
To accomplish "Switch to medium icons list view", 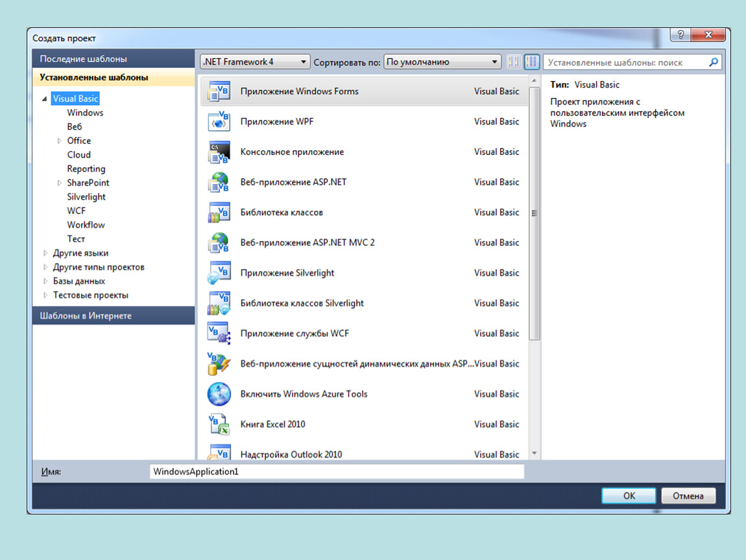I will (531, 62).
